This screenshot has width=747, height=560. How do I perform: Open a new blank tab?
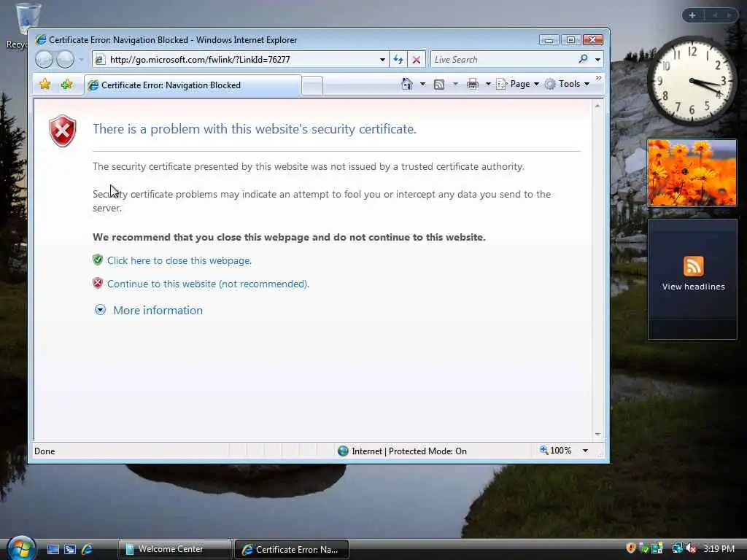pos(312,86)
